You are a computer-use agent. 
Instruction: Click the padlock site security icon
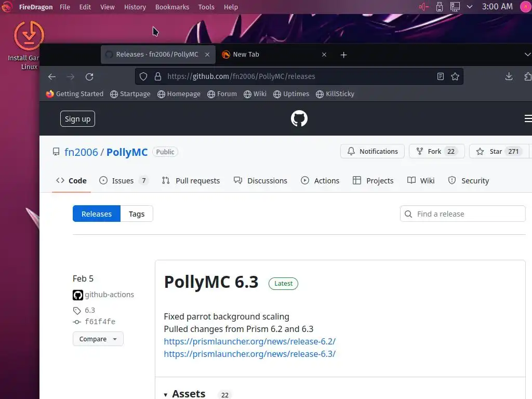coord(158,77)
